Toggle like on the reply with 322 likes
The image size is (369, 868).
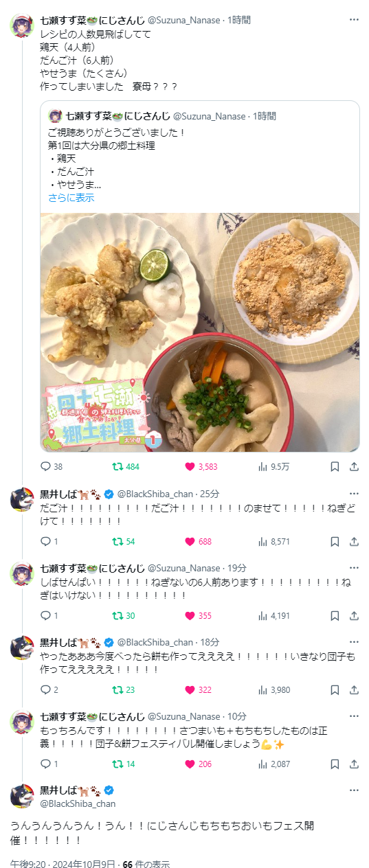199,689
